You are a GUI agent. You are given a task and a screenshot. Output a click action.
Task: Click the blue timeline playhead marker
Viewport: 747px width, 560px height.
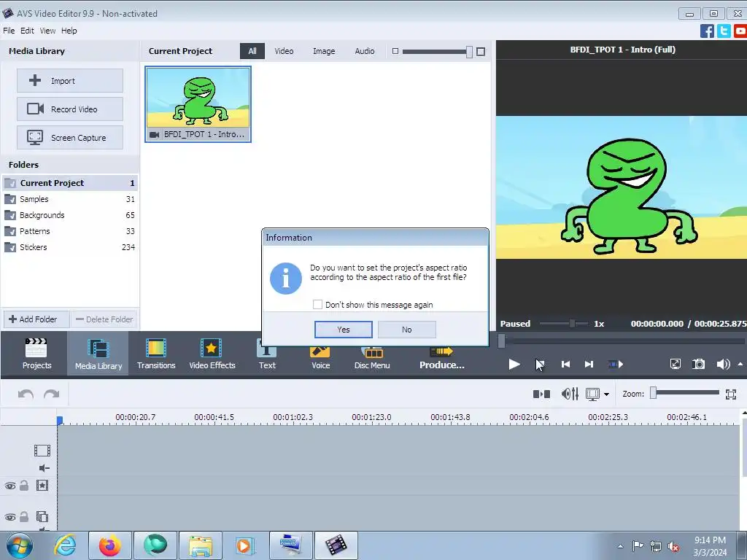[60, 420]
